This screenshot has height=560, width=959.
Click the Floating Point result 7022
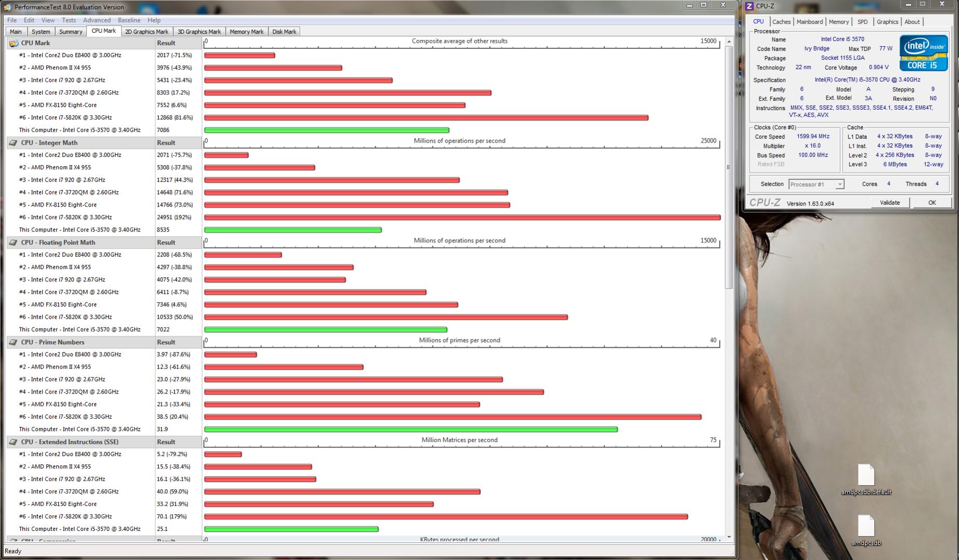[x=163, y=330]
